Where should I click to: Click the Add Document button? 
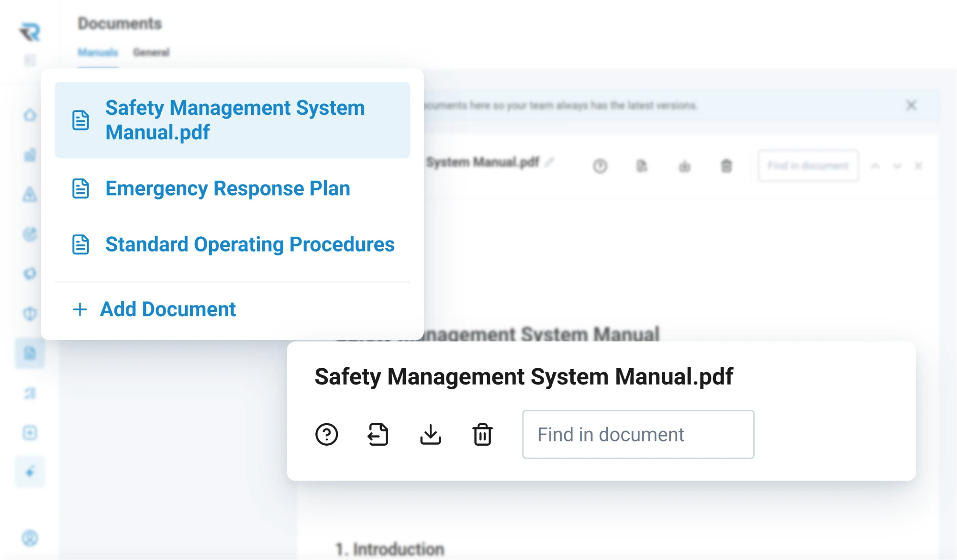(x=154, y=309)
